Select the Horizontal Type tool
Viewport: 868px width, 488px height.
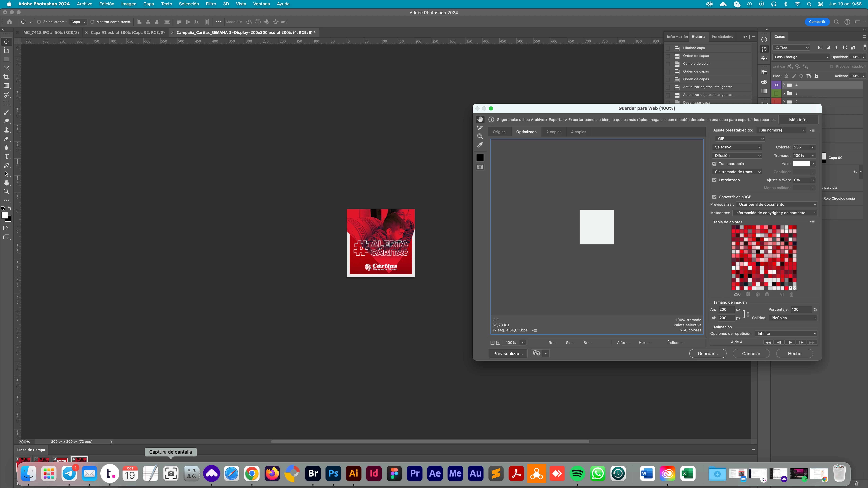6,156
